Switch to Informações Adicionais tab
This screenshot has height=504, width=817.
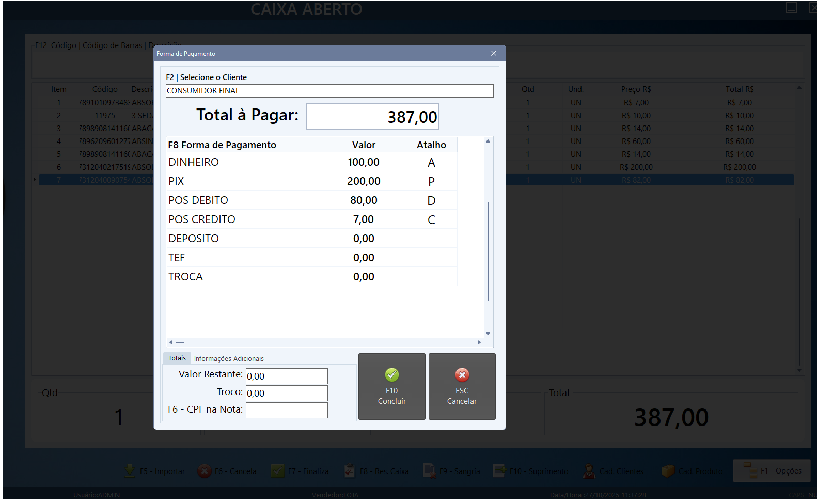click(229, 358)
